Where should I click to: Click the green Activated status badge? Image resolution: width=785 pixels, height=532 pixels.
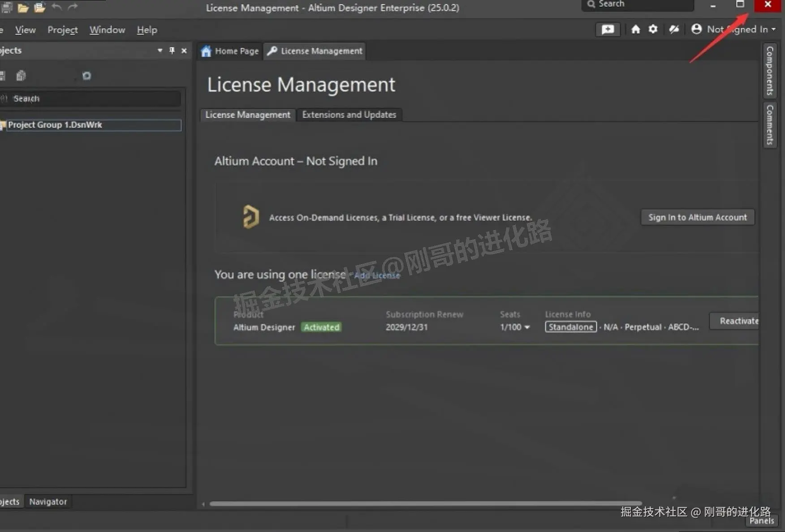[322, 327]
